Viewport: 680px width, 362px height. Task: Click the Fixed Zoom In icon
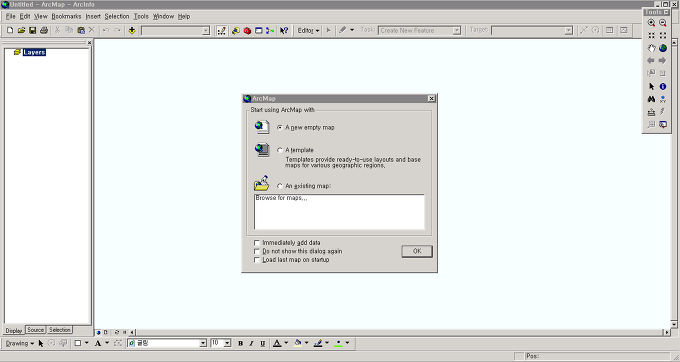pyautogui.click(x=651, y=36)
